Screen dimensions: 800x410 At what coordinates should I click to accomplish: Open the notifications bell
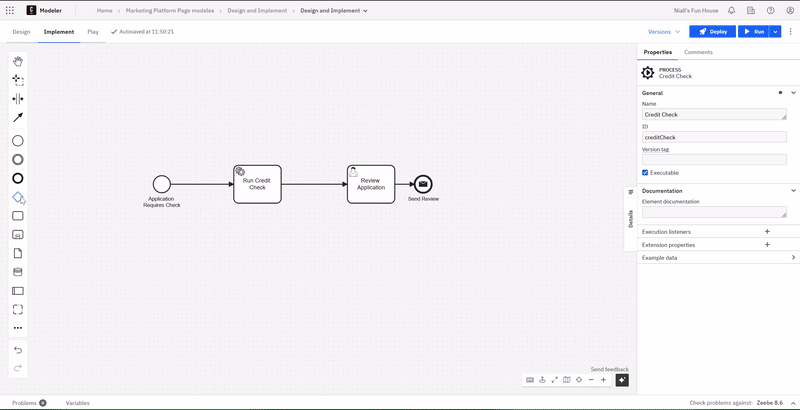coord(732,10)
